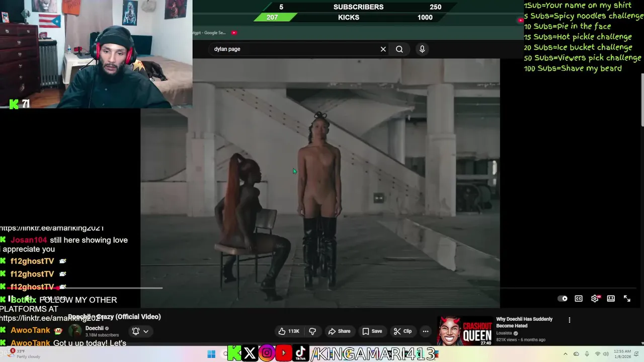Open 'Why Doechii Has Suddenly Become Hated' thumbnail
The width and height of the screenshot is (644, 362).
465,330
